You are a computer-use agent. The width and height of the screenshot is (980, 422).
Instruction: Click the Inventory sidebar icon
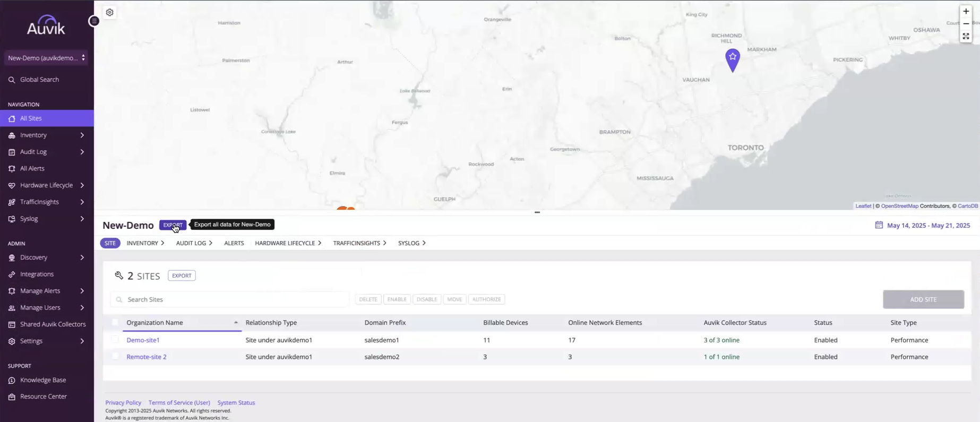tap(12, 135)
